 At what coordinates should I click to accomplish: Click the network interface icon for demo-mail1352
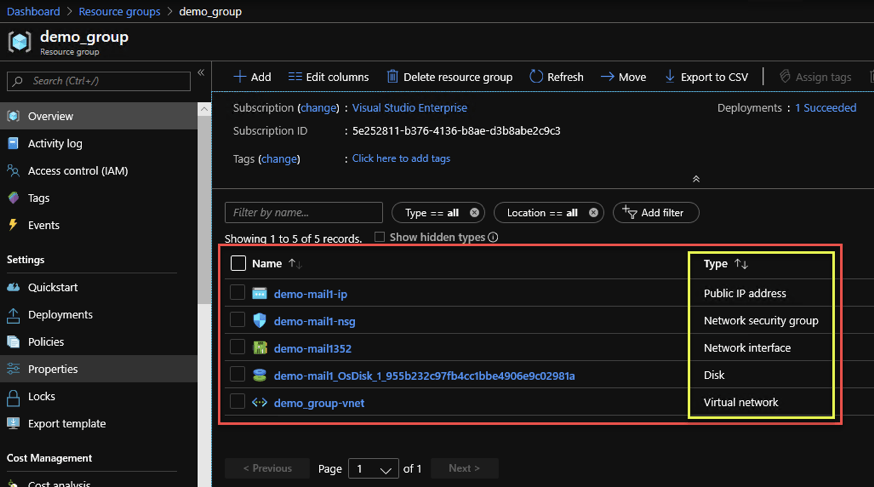click(x=260, y=348)
